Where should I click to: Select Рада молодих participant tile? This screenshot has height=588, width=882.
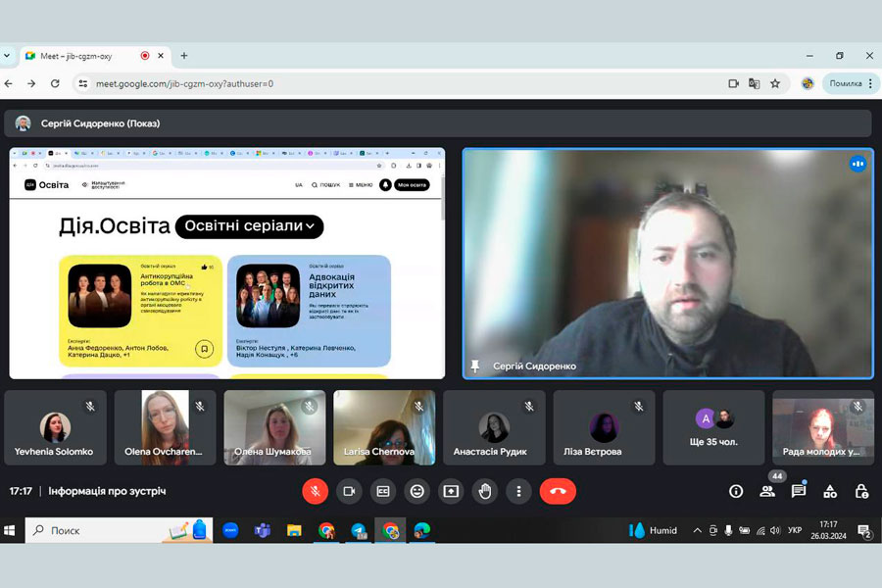[x=823, y=427]
